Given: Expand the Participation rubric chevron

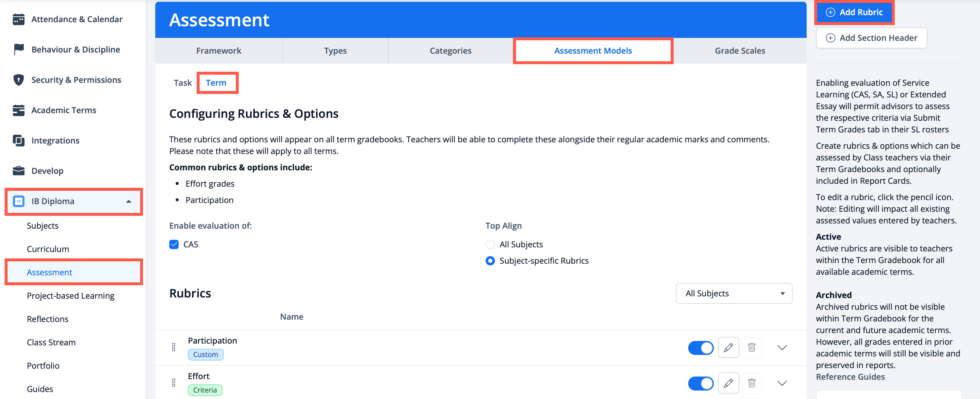Looking at the screenshot, I should pyautogui.click(x=782, y=348).
